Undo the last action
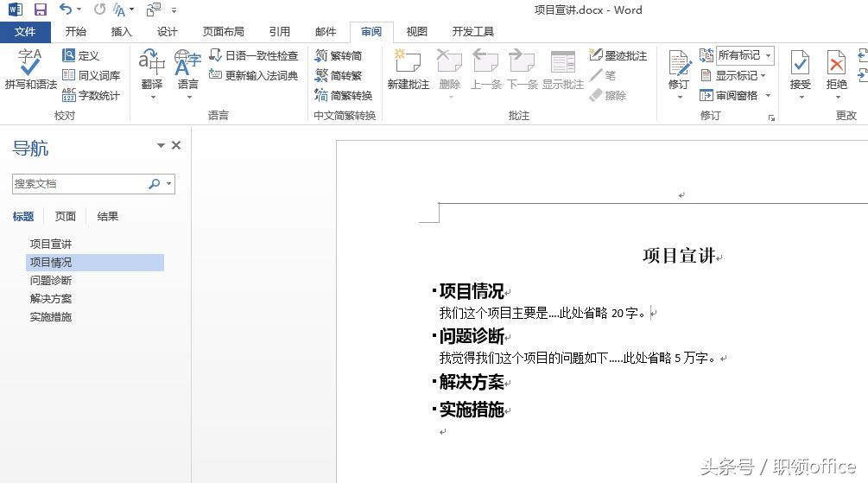 pyautogui.click(x=65, y=10)
